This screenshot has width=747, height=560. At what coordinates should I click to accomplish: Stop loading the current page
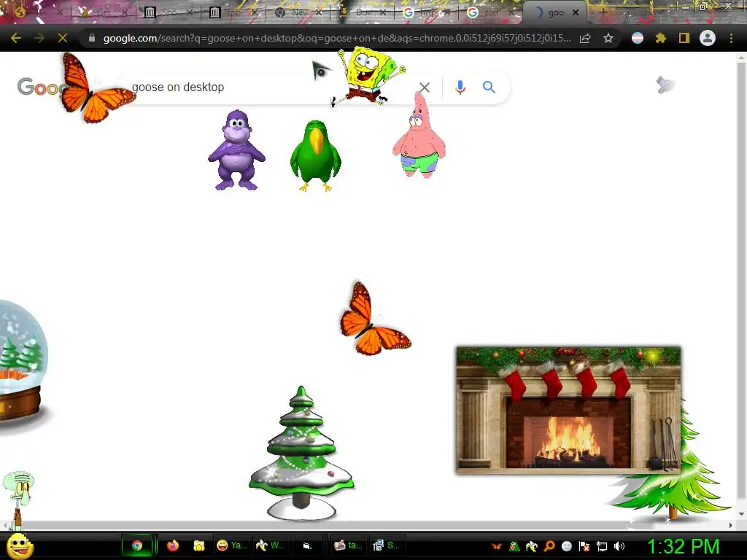(63, 38)
